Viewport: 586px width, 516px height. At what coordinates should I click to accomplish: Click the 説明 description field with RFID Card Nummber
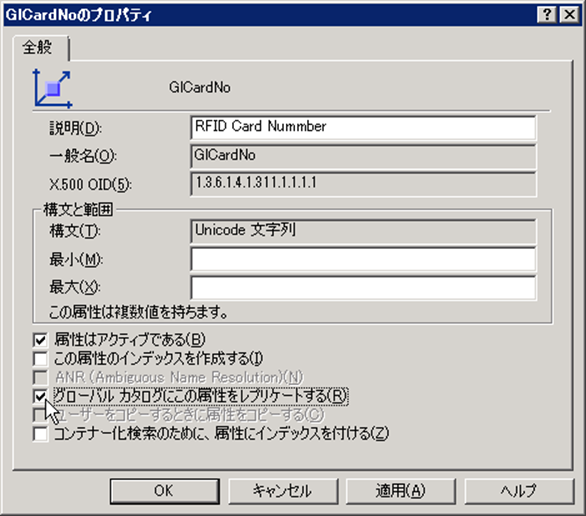click(363, 128)
